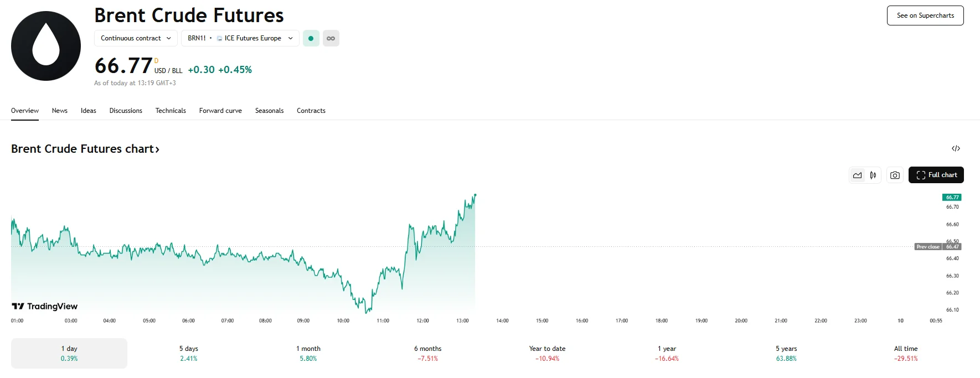Click the continuous contract infinity icon
980x378 pixels.
331,38
